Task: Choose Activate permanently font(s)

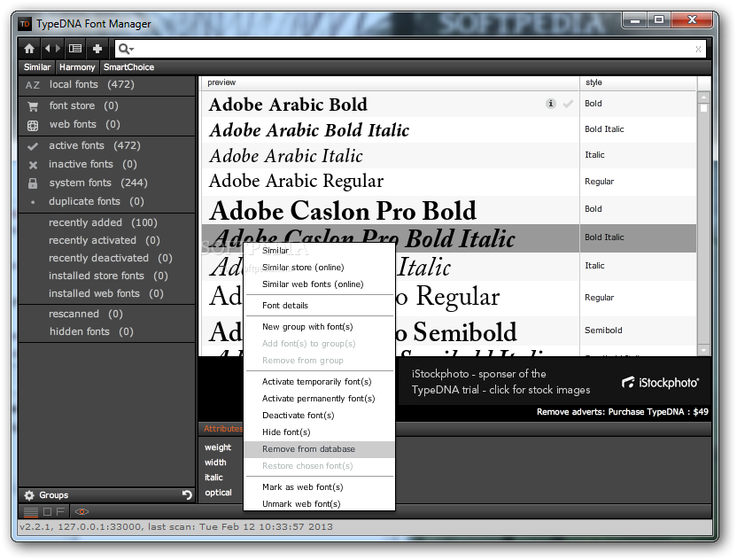Action: [319, 399]
